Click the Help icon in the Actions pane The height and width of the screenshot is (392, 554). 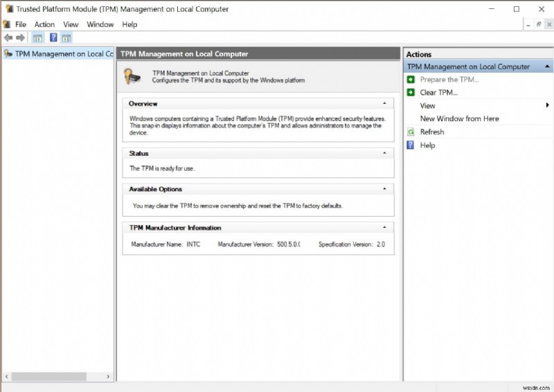point(411,145)
